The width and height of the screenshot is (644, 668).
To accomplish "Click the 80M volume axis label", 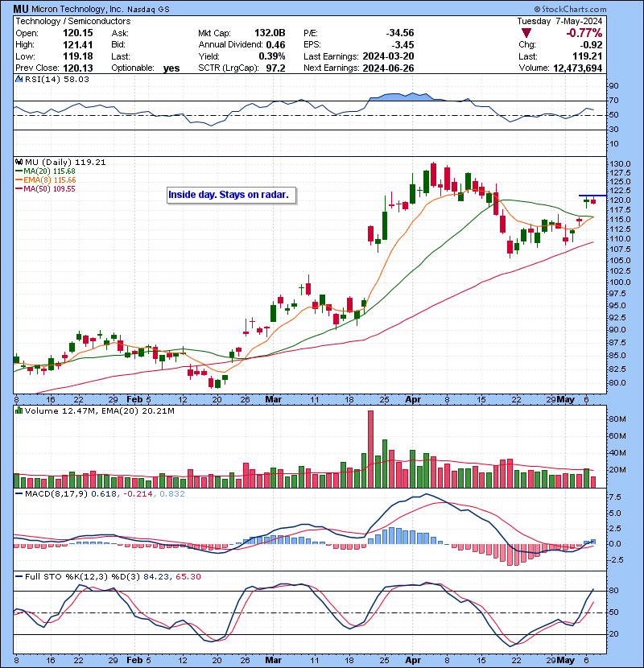I will point(617,419).
